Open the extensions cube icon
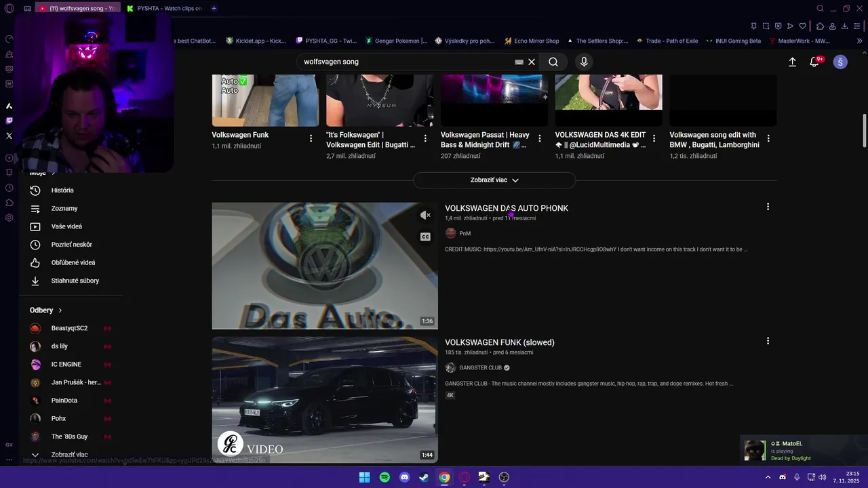This screenshot has height=488, width=868. click(820, 26)
